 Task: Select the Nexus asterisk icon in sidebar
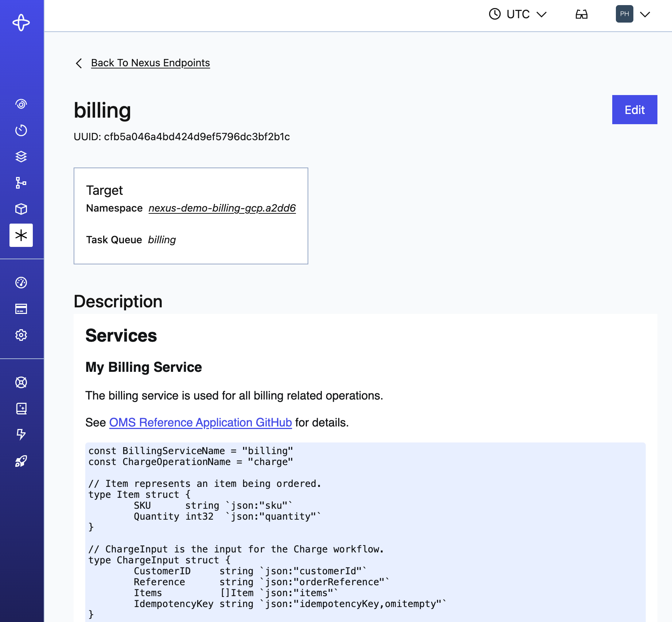21,235
